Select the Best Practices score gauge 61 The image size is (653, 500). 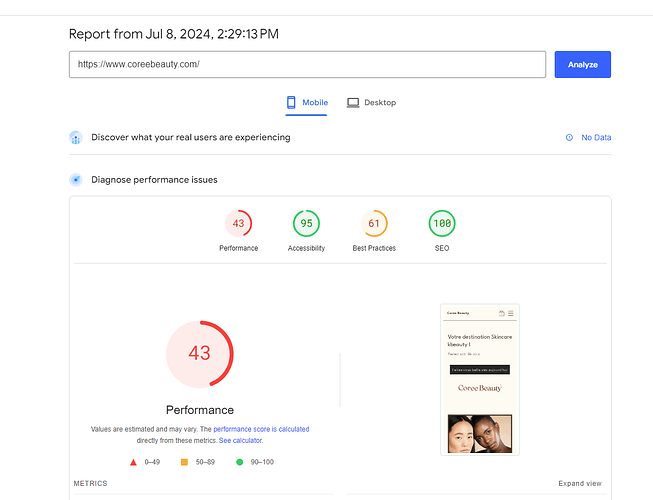click(x=374, y=223)
